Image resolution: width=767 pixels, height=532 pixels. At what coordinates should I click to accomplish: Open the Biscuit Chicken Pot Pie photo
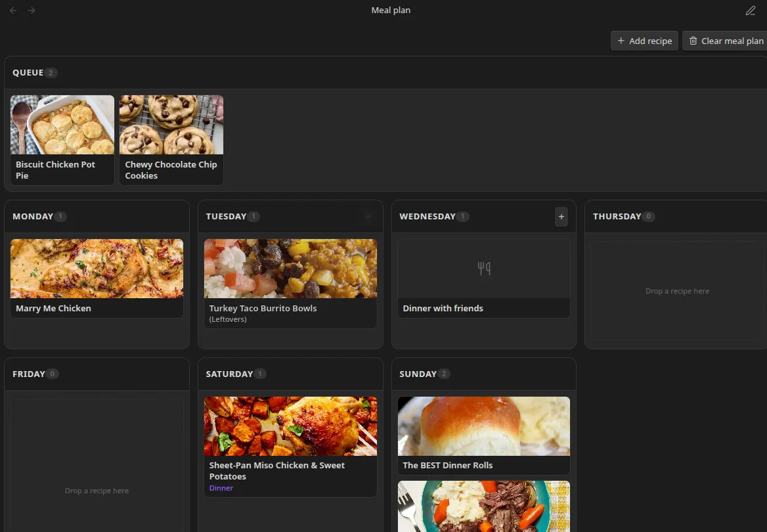click(x=62, y=125)
